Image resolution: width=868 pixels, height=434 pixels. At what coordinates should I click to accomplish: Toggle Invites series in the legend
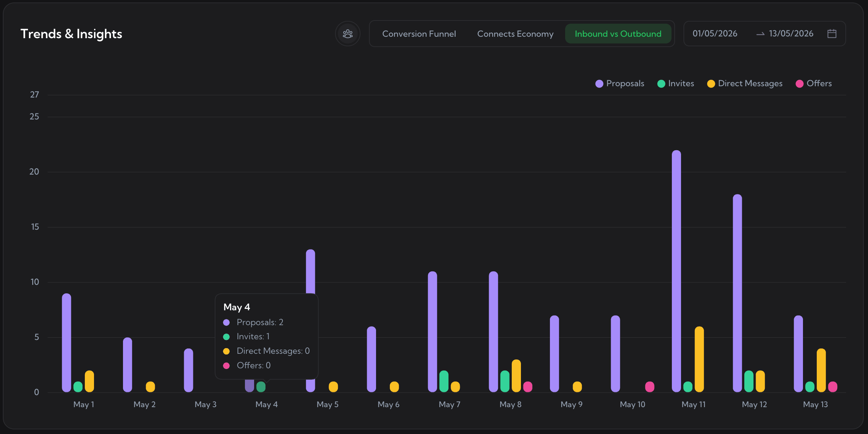pyautogui.click(x=676, y=83)
